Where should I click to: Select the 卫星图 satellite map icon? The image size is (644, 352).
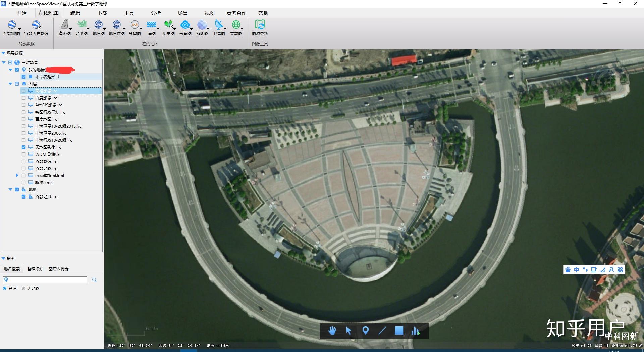(219, 25)
